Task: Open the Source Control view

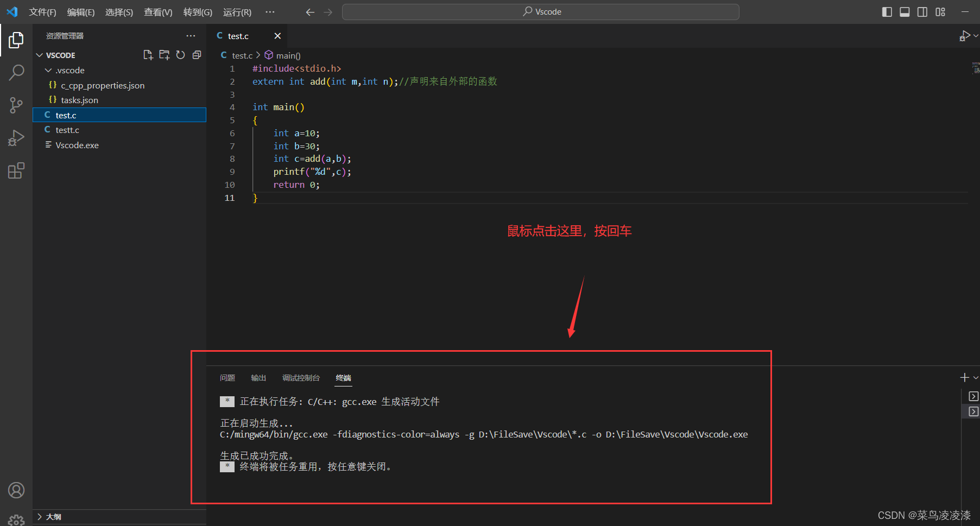Action: (x=16, y=105)
